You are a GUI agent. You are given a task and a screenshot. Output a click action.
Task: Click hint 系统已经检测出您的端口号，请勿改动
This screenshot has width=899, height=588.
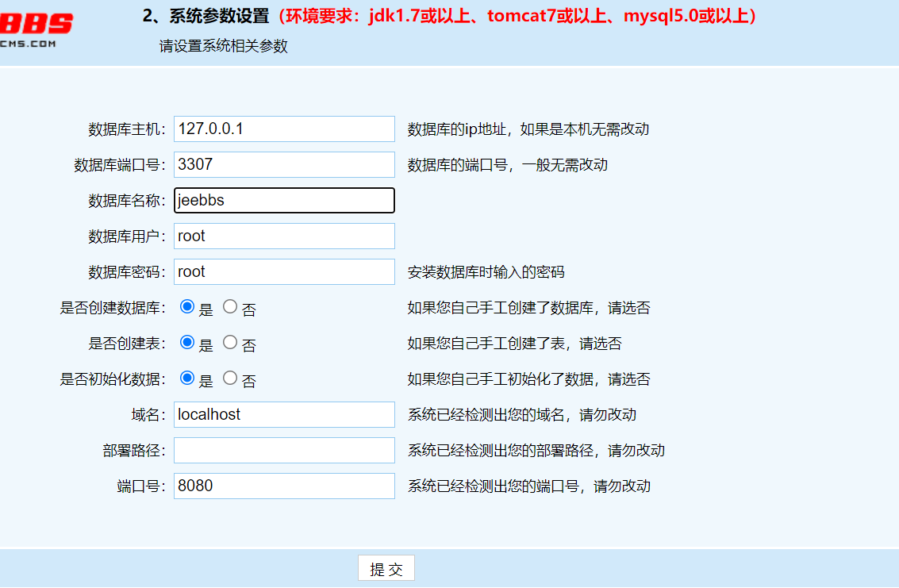point(528,486)
